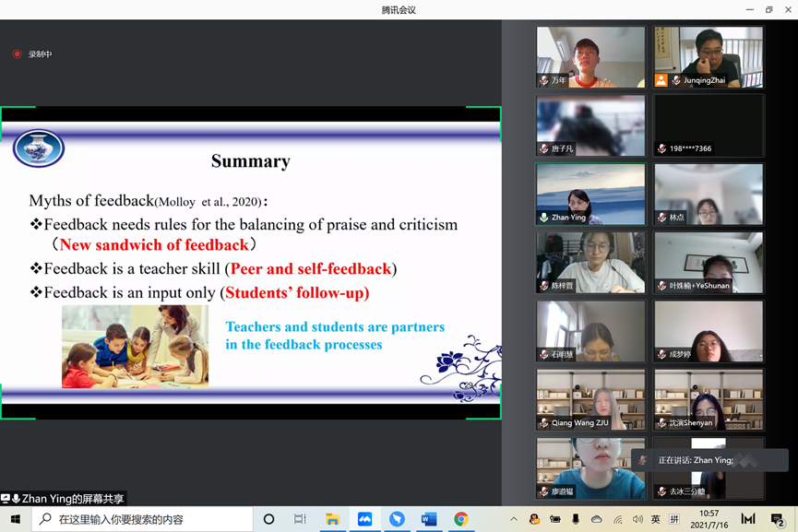The height and width of the screenshot is (532, 798).
Task: Click the blue bird app taskbar icon
Action: [x=397, y=519]
